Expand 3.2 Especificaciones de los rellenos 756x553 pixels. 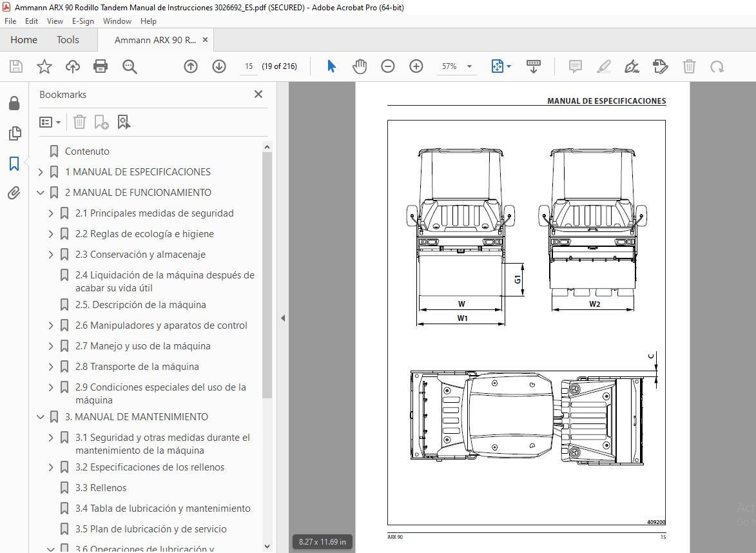click(x=51, y=467)
